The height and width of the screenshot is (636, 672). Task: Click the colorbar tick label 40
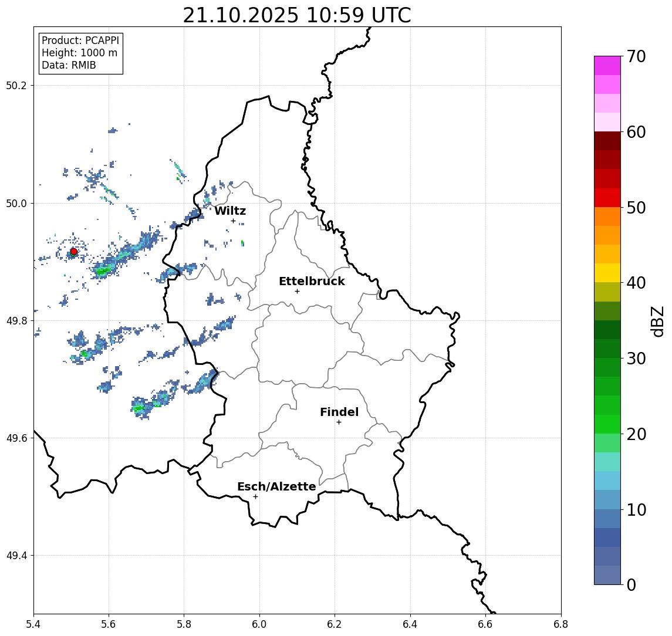(x=636, y=283)
